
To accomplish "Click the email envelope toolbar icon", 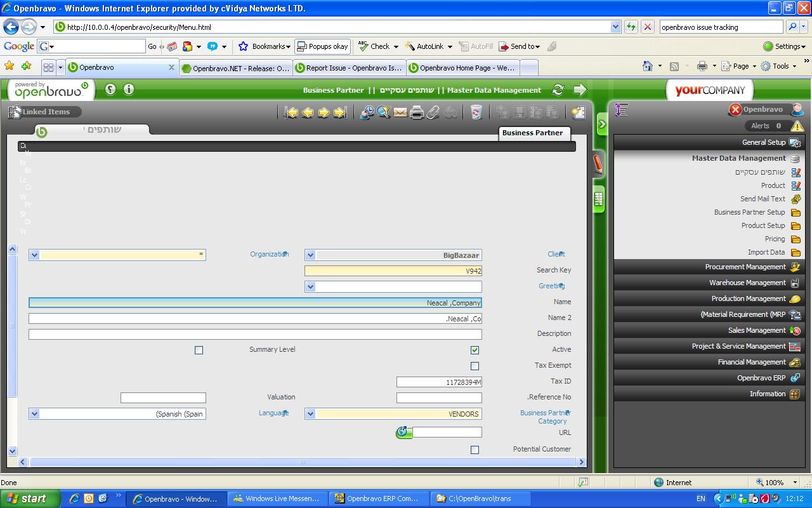I will tap(400, 112).
